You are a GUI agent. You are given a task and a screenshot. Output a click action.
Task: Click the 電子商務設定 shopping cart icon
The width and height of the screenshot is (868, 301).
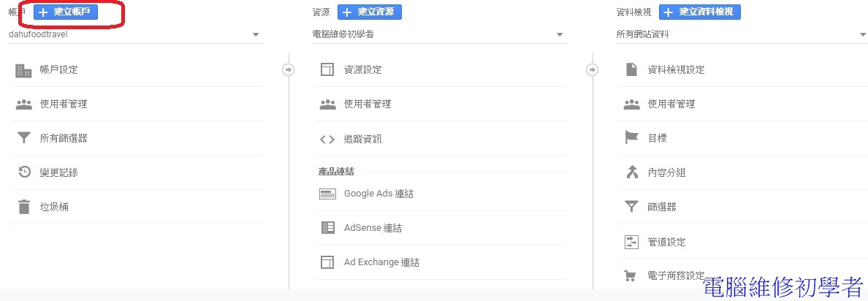tap(631, 276)
